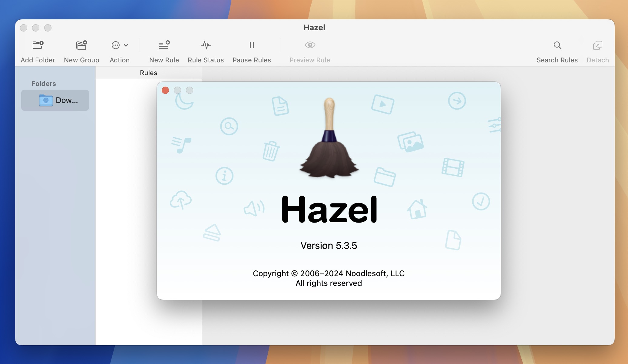Close the Hazel About dialog

pyautogui.click(x=165, y=90)
